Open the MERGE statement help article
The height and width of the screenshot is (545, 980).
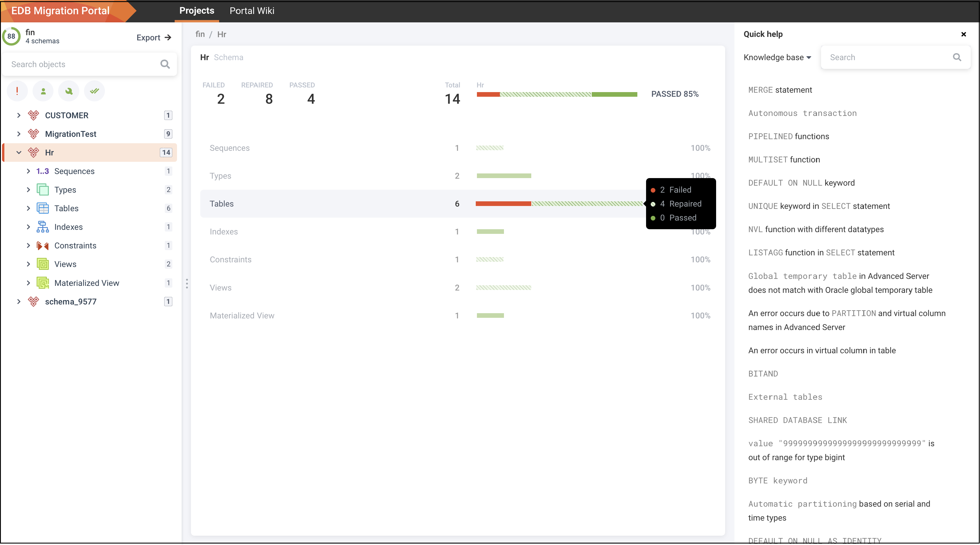(780, 90)
